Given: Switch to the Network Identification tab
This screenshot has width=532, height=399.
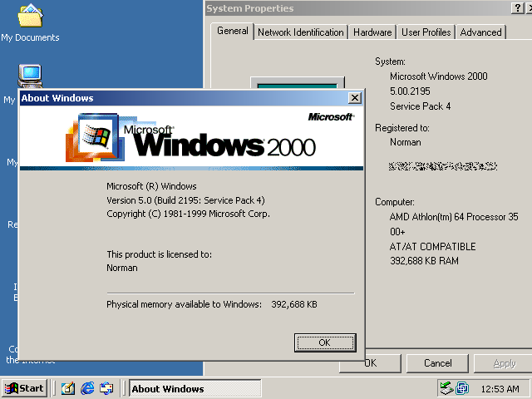Looking at the screenshot, I should 301,32.
